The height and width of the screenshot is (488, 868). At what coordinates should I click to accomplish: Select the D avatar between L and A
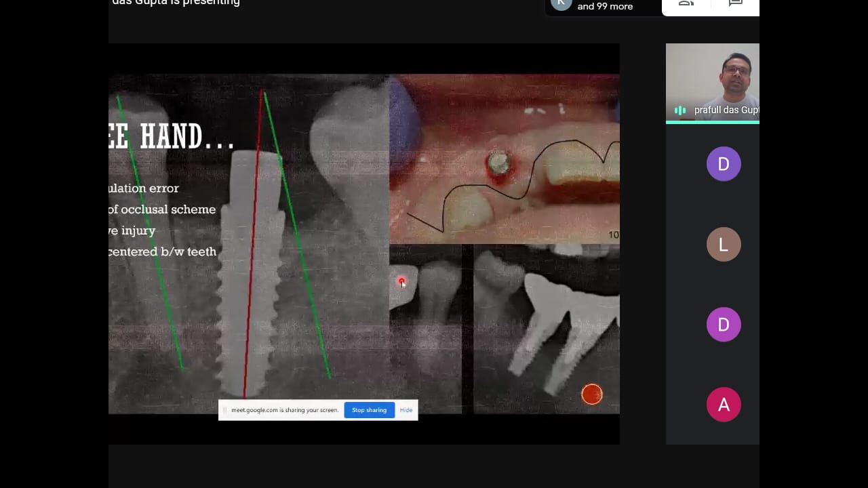(723, 325)
